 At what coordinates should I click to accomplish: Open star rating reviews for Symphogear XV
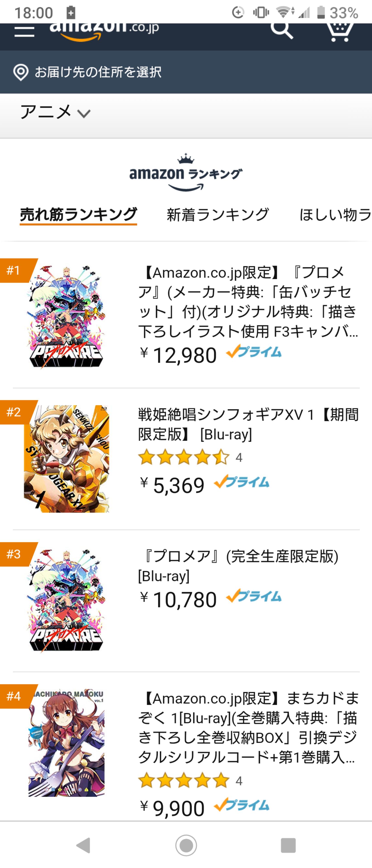[190, 458]
